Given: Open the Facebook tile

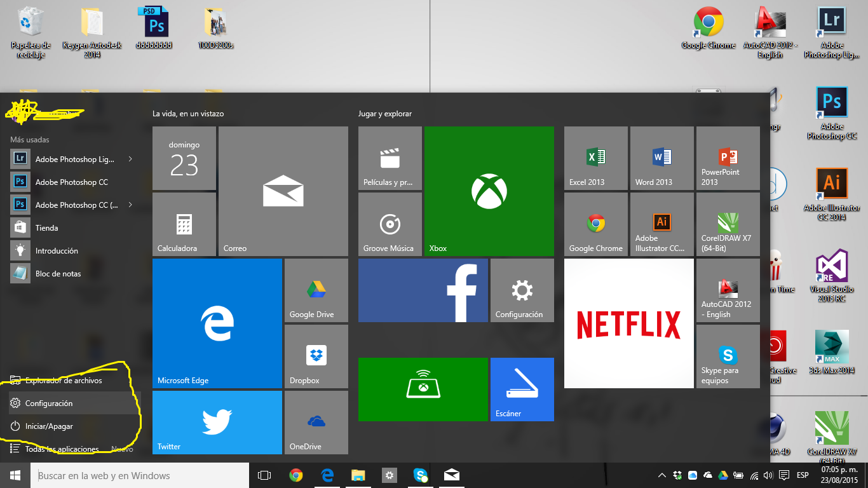Looking at the screenshot, I should [x=423, y=290].
